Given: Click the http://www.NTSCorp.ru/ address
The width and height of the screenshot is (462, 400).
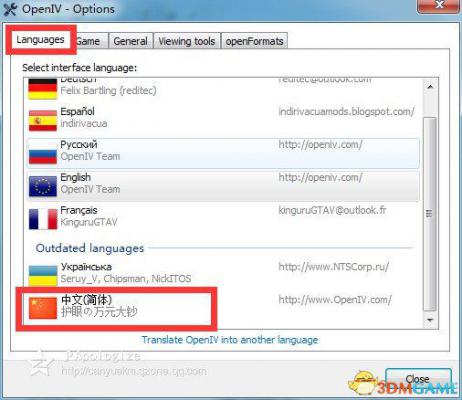Looking at the screenshot, I should click(x=333, y=267).
